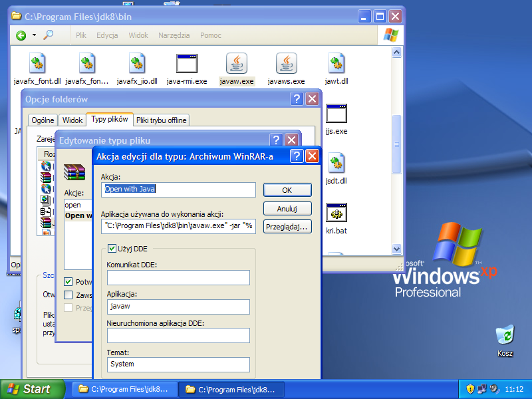Click the Explorer scrollbar up arrow
Image resolution: width=532 pixels, height=399 pixels.
point(396,53)
